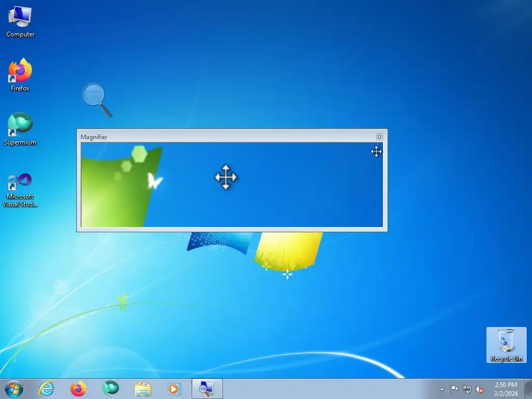This screenshot has height=399, width=532.
Task: Click the magnified butterfly in the Magnifier view
Action: click(x=155, y=180)
